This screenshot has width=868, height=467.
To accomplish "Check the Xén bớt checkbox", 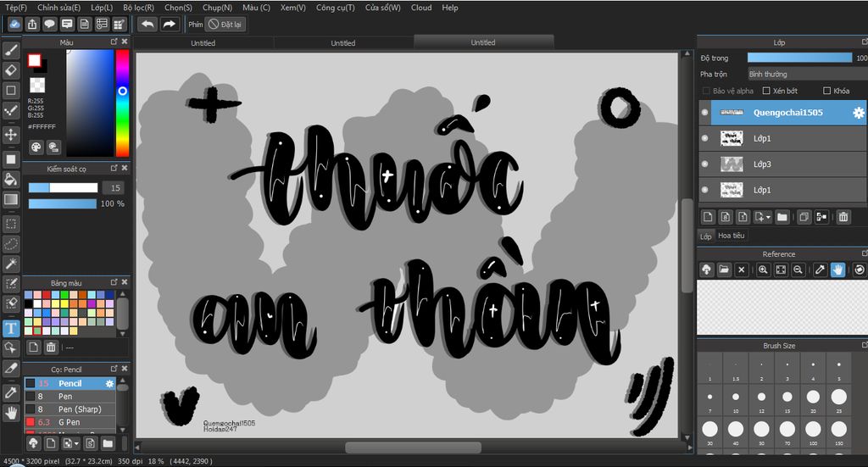I will [x=766, y=91].
